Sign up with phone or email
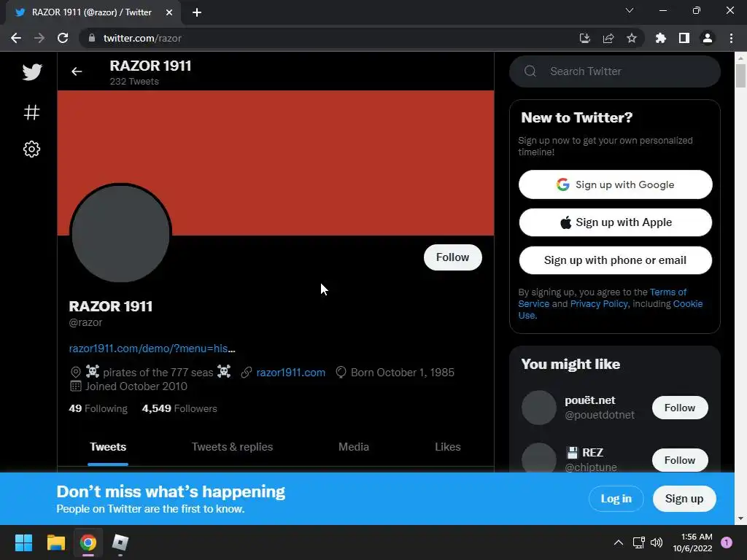The height and width of the screenshot is (560, 747). click(615, 260)
